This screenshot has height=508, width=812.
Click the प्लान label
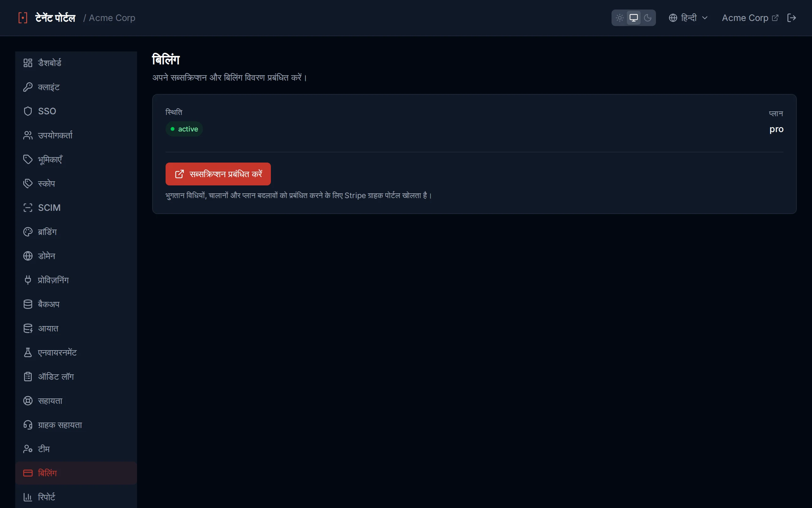776,113
